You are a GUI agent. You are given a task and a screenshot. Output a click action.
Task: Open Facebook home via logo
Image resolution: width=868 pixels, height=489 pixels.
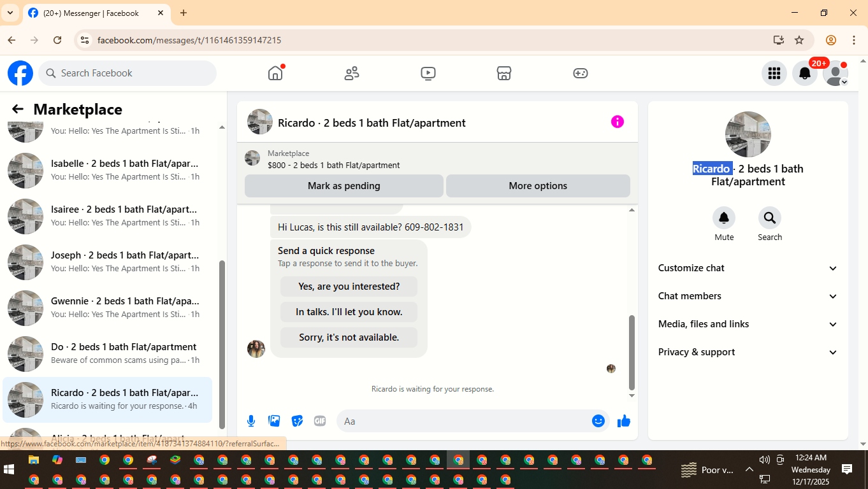pyautogui.click(x=20, y=73)
